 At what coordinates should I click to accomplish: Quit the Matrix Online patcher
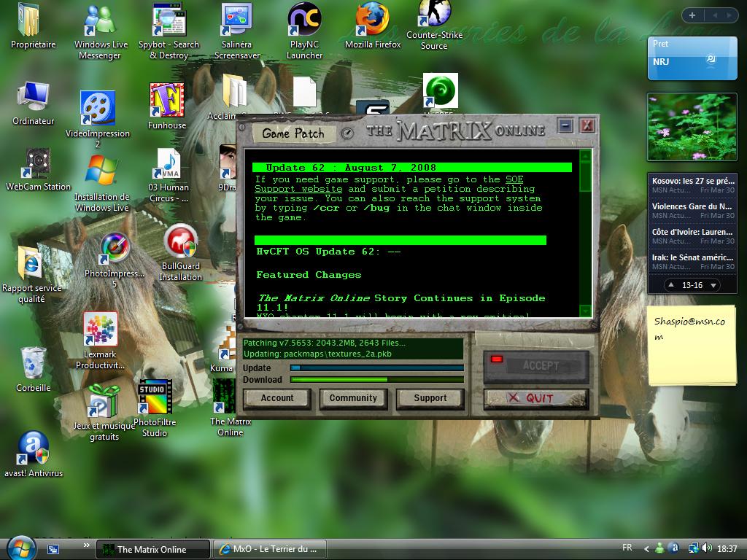click(x=536, y=398)
